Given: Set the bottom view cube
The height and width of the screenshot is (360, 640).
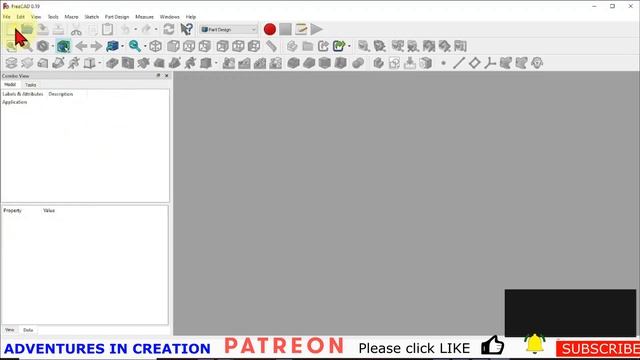Looking at the screenshot, I should coord(238,46).
